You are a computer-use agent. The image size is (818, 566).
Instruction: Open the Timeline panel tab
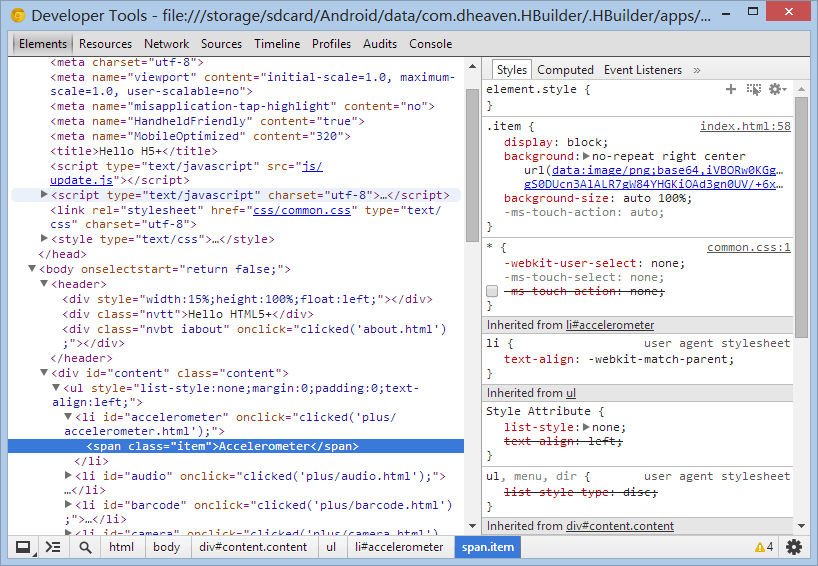coord(277,44)
